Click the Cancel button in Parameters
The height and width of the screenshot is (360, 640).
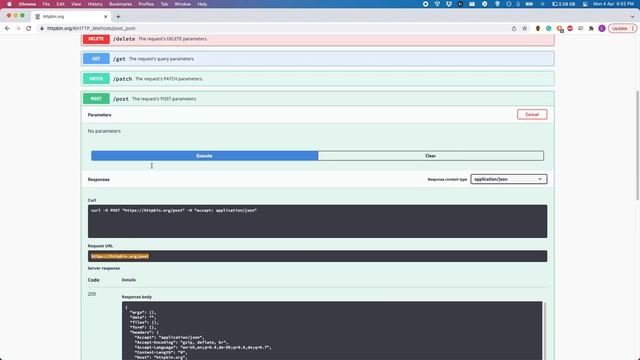tap(532, 114)
